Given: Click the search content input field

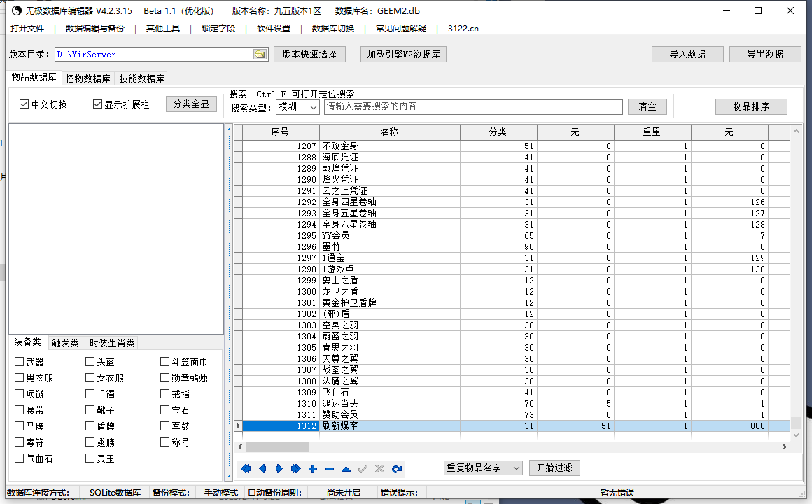Looking at the screenshot, I should 473,106.
